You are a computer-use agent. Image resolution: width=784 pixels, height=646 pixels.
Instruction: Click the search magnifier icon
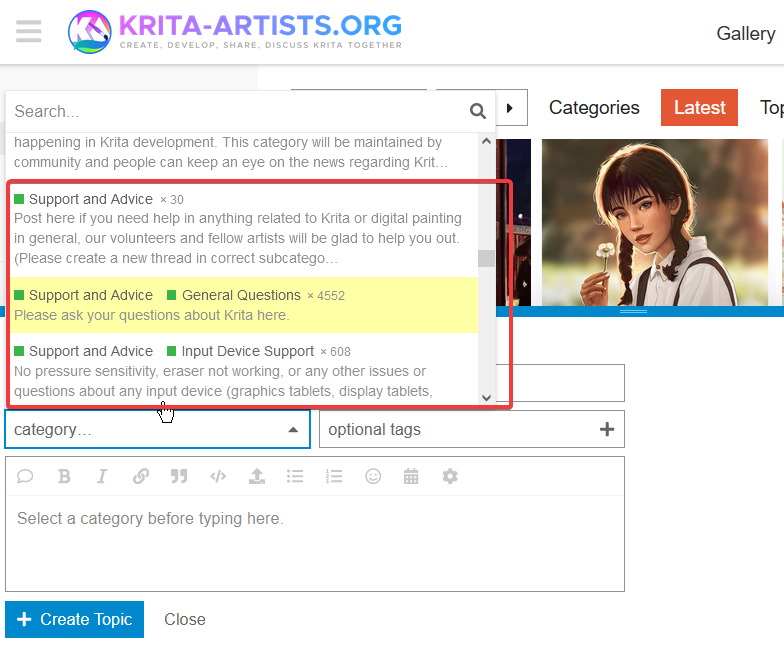478,111
